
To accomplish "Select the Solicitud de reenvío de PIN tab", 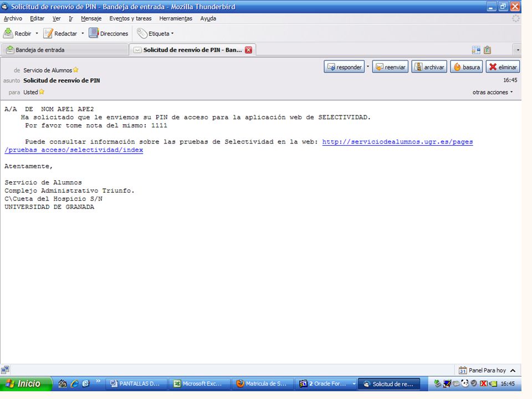I will (192, 50).
